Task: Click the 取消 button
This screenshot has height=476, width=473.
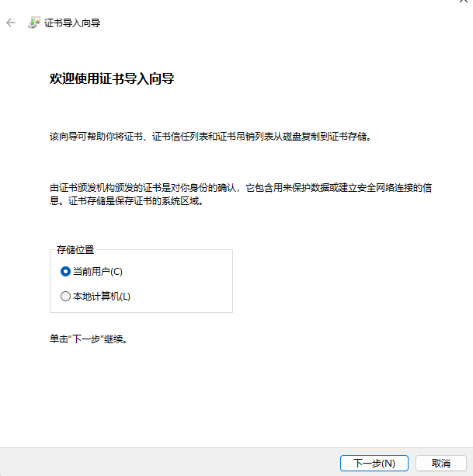Action: (441, 464)
